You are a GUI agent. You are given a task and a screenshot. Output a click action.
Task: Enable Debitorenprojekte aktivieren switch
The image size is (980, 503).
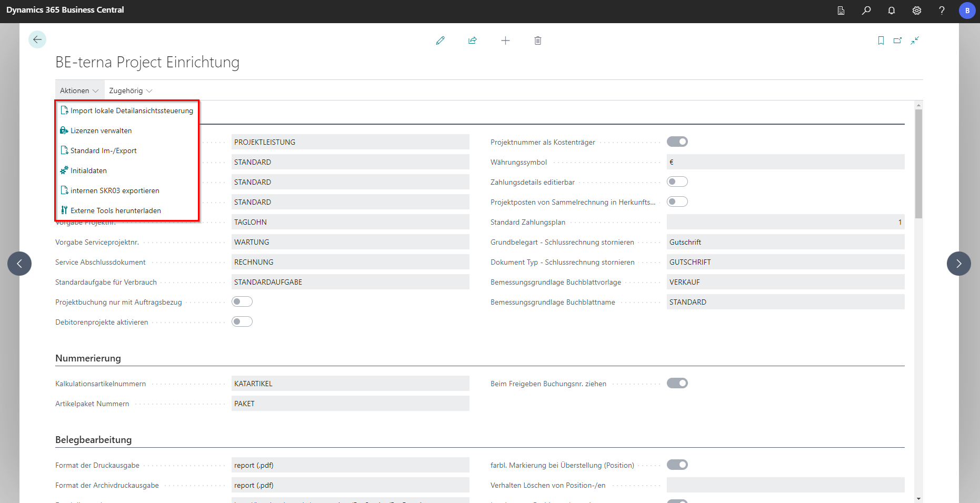(x=242, y=321)
